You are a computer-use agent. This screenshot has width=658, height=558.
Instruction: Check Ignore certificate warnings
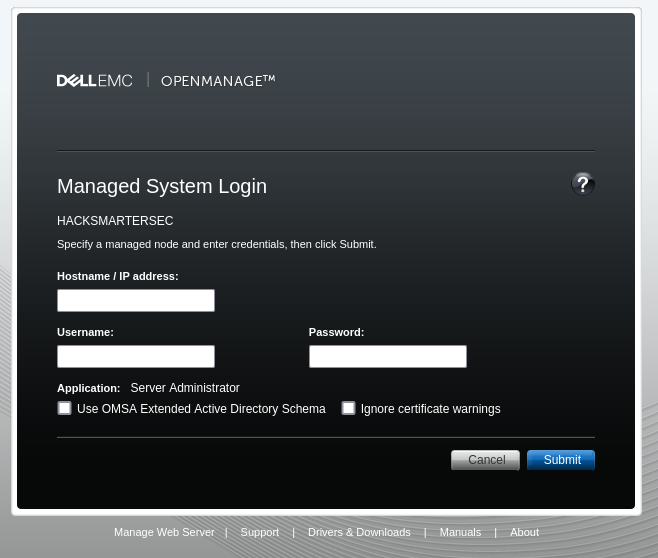coord(348,408)
